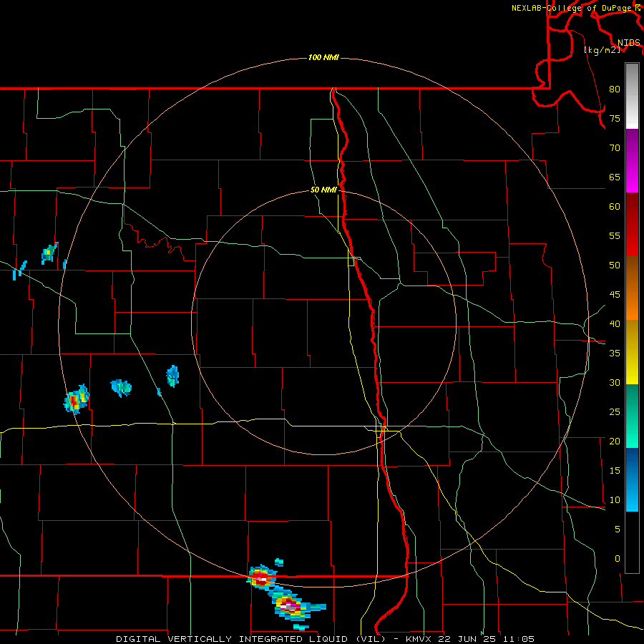Viewport: 644px width, 644px height.
Task: Click scale value 25
Action: pyautogui.click(x=615, y=411)
